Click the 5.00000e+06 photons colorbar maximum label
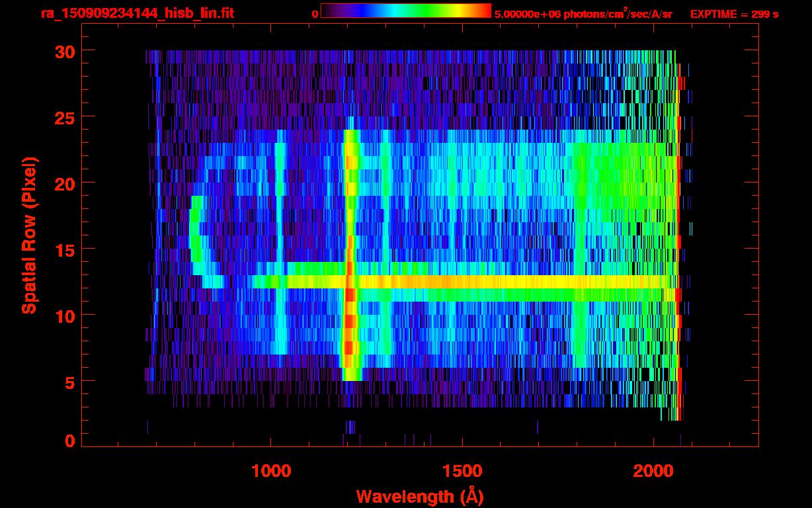This screenshot has height=508, width=812. [x=583, y=14]
